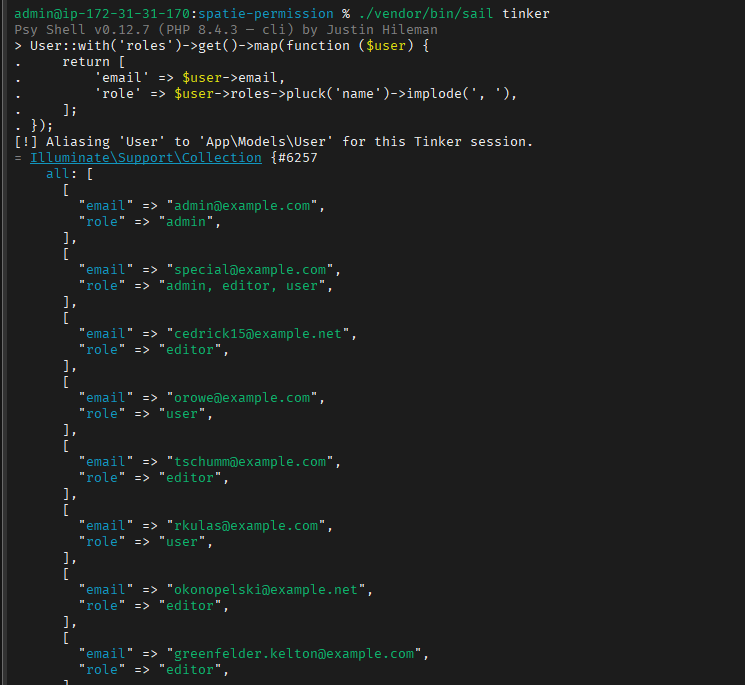Click the "editor" role under cedrick15@example.net
The image size is (745, 685).
[190, 350]
